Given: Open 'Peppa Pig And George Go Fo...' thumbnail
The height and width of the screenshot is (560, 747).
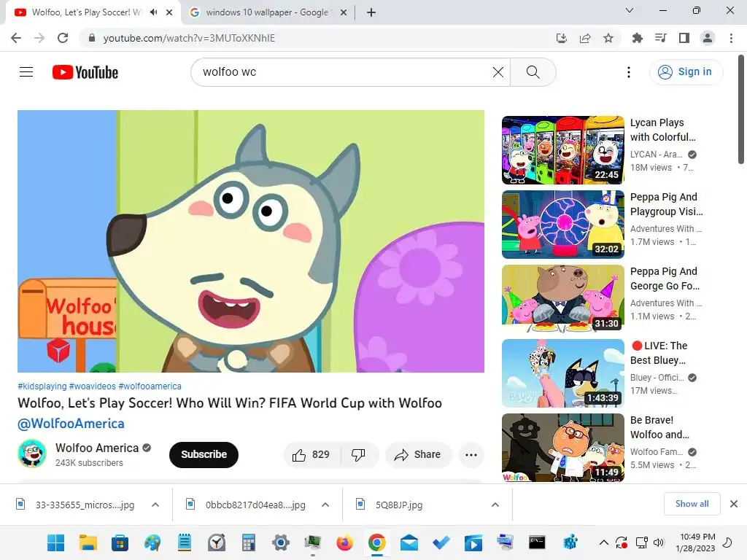Looking at the screenshot, I should (562, 298).
